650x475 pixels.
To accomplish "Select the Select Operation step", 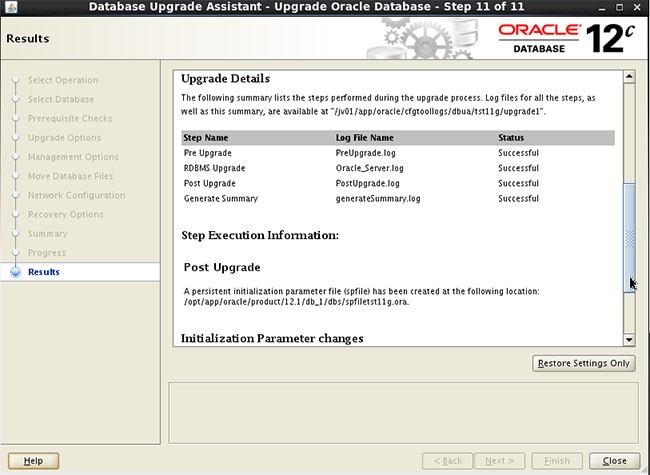I will click(63, 80).
